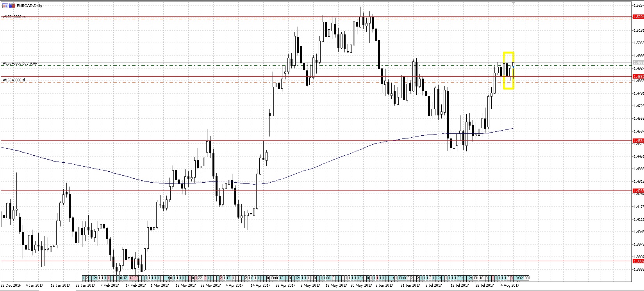Click the 1.4791 value on price scale
The width and height of the screenshot is (644, 291).
pyautogui.click(x=639, y=93)
